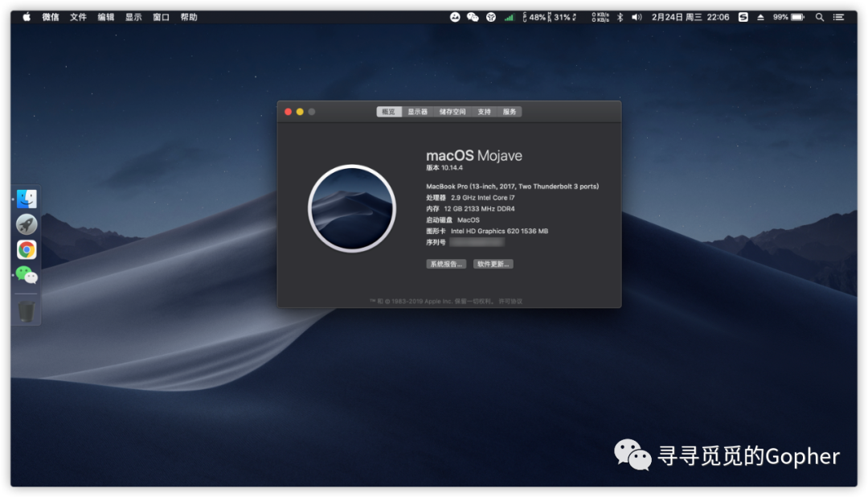Image resolution: width=868 pixels, height=497 pixels.
Task: Open the Bluetooth menu bar icon
Action: (x=620, y=17)
